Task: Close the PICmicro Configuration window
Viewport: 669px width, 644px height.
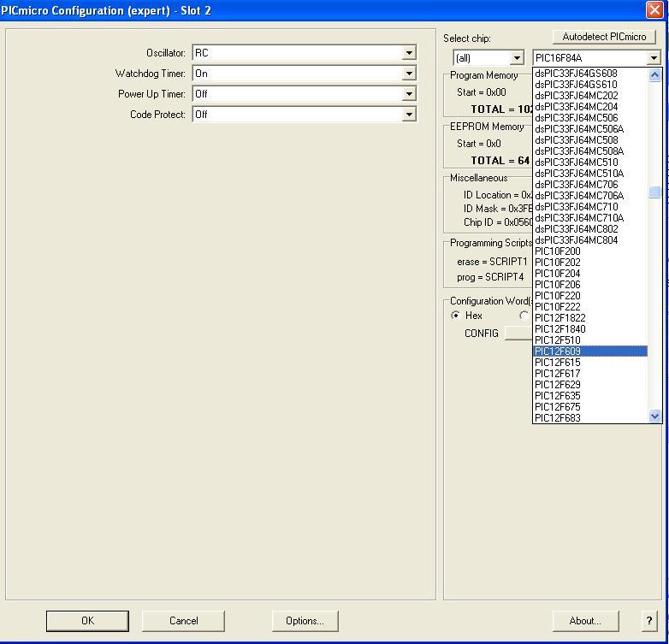Action: [x=654, y=9]
